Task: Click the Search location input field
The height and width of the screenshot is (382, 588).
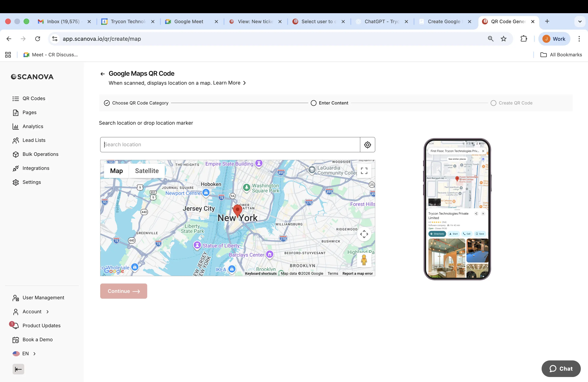Action: (230, 145)
